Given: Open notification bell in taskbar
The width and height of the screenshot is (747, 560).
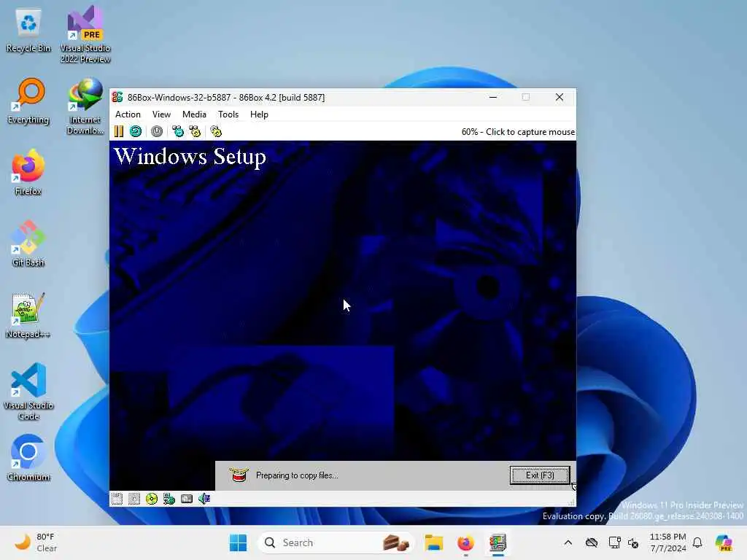Looking at the screenshot, I should (697, 542).
